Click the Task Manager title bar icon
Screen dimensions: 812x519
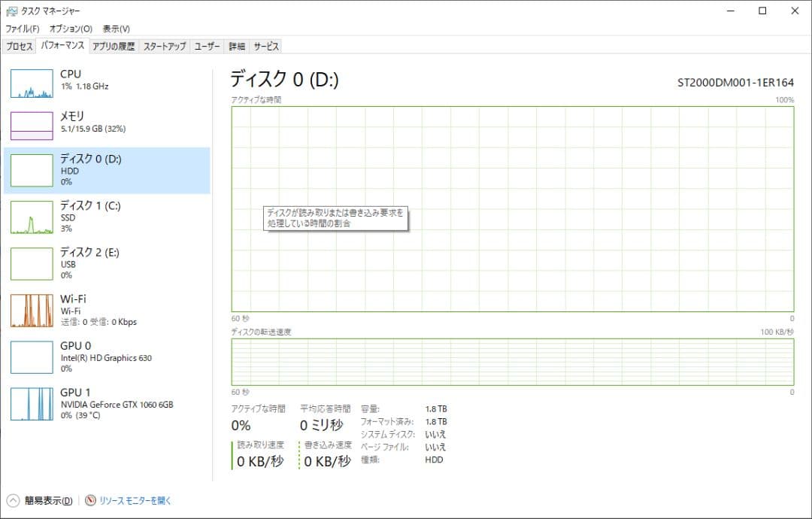click(x=12, y=11)
